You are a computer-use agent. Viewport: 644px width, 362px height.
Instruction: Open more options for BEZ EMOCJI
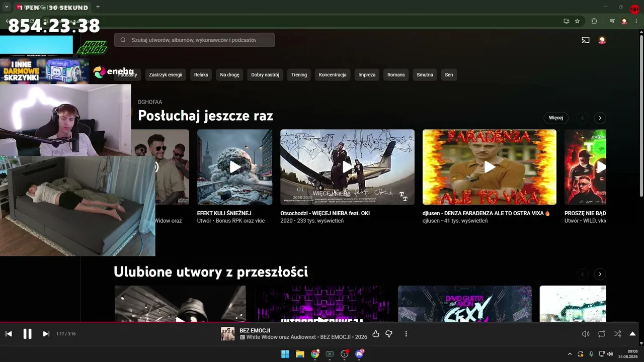(x=406, y=334)
